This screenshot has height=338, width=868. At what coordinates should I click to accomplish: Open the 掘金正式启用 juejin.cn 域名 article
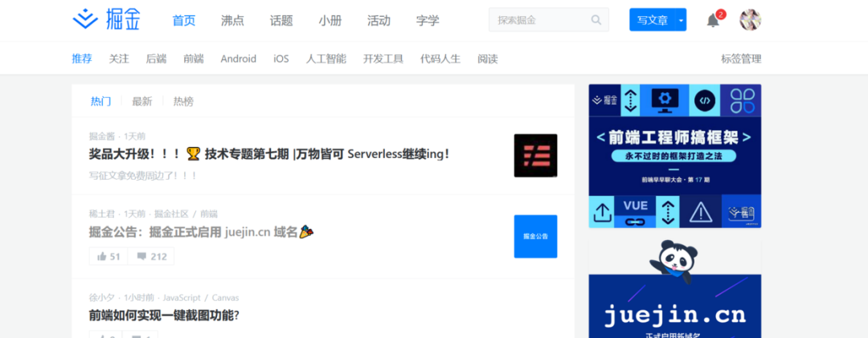pyautogui.click(x=201, y=232)
